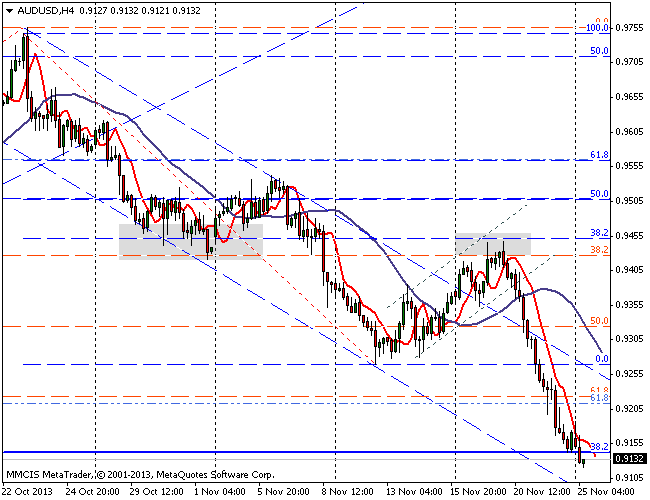Image resolution: width=650 pixels, height=500 pixels.
Task: Click the 0.9555 price axis label
Action: [630, 166]
